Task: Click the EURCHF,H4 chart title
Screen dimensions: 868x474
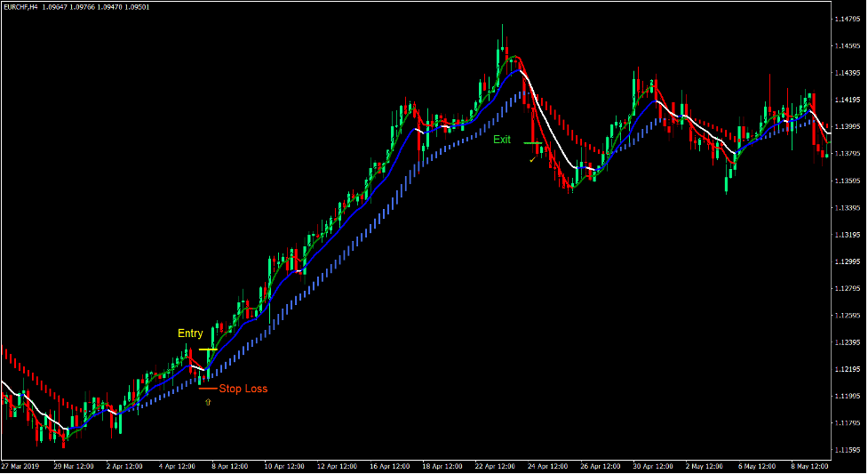Action: pyautogui.click(x=24, y=6)
